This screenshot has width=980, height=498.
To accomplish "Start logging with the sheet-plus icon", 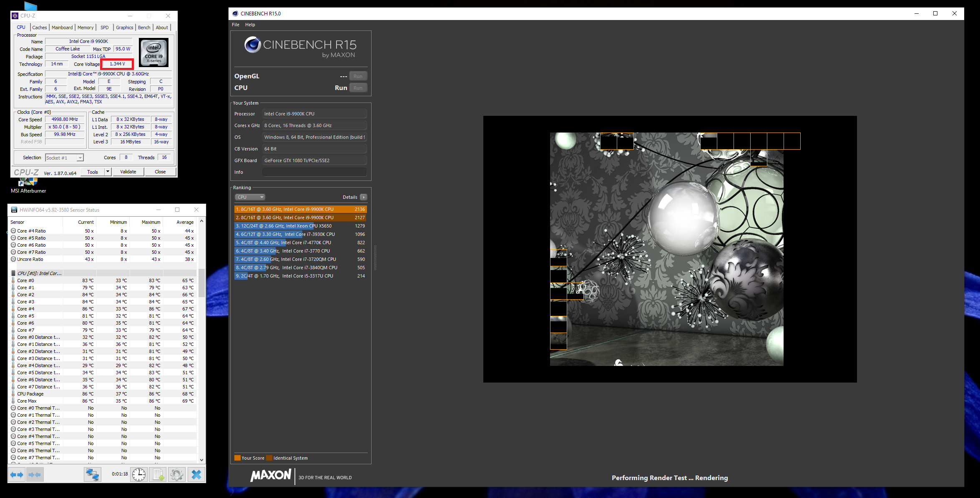I will (x=158, y=475).
